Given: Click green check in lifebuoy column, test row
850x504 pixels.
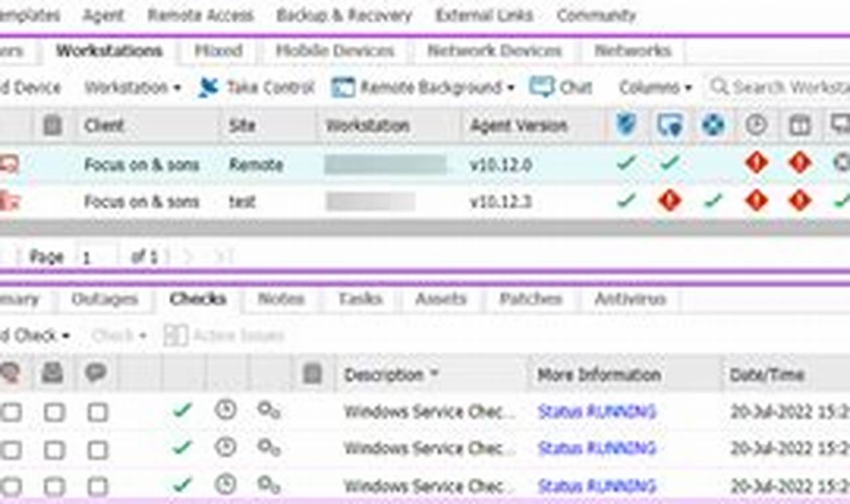Looking at the screenshot, I should click(x=713, y=200).
